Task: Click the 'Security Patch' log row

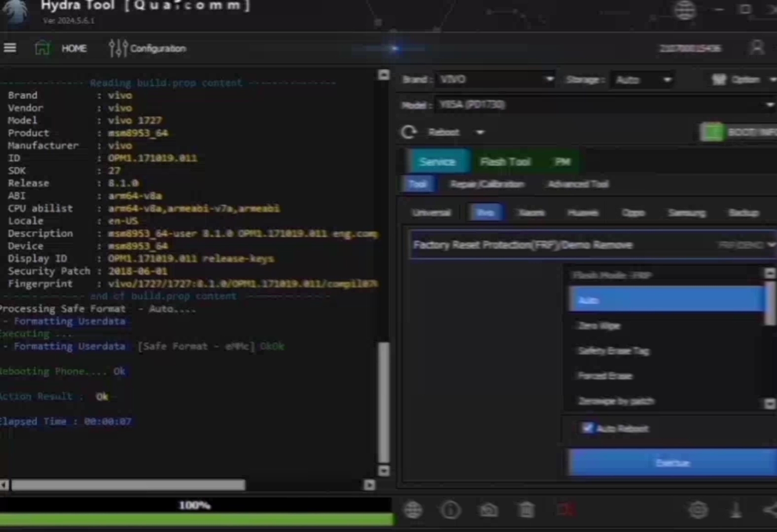Action: pos(88,271)
